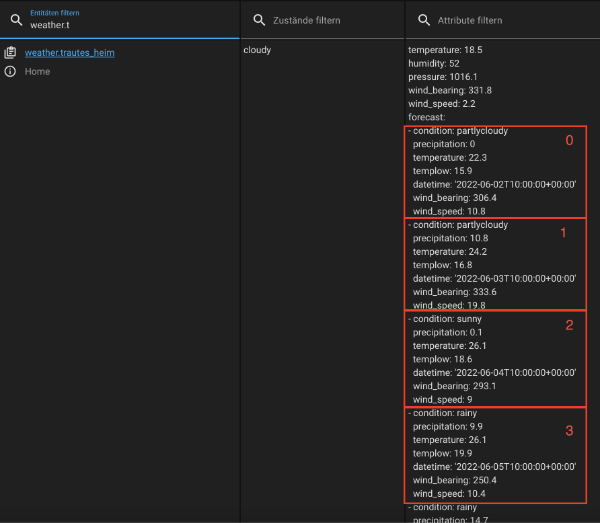The image size is (600, 523).
Task: Click the condition: sunny forecast entry
Action: tap(447, 319)
